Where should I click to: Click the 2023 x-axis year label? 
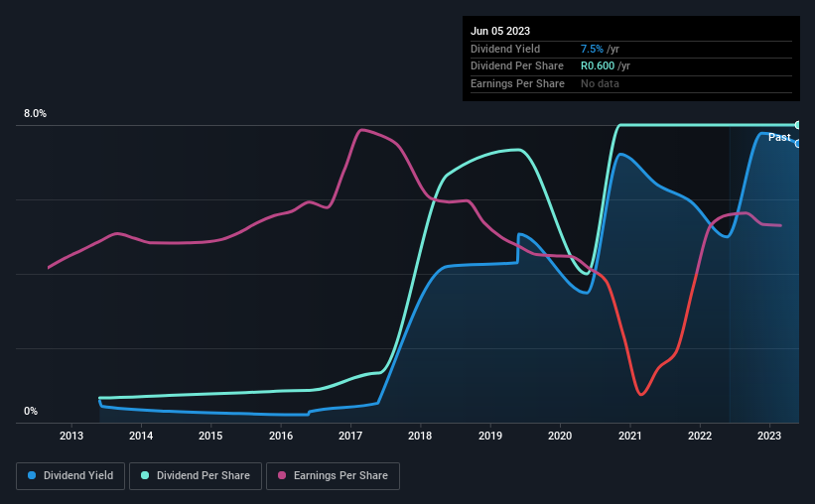coord(769,436)
